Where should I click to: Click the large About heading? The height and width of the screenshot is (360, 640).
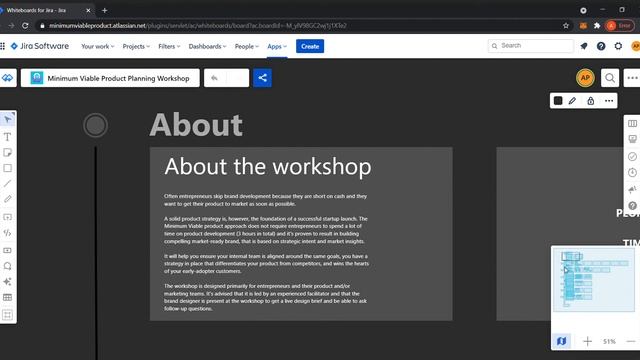(x=196, y=125)
